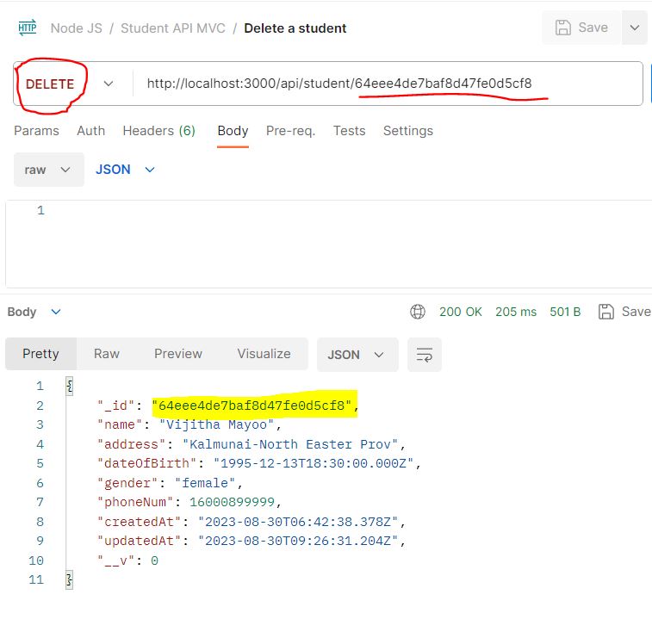Toggle the line wrap icon in response

pyautogui.click(x=424, y=355)
